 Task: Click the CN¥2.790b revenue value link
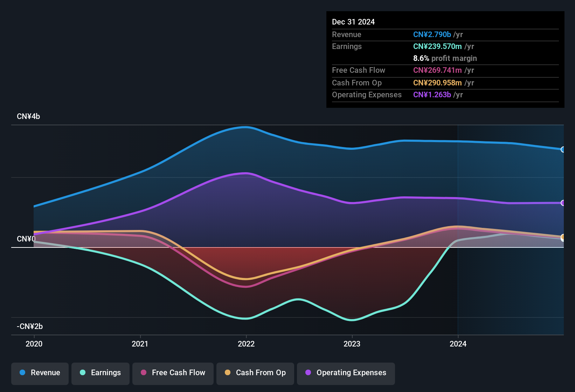[432, 34]
